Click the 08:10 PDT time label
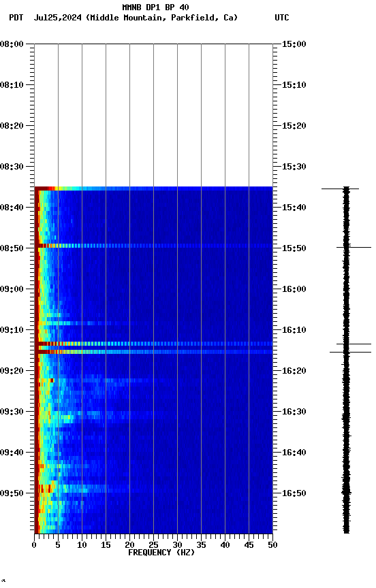Screen dimensions: 376x588 (12, 85)
